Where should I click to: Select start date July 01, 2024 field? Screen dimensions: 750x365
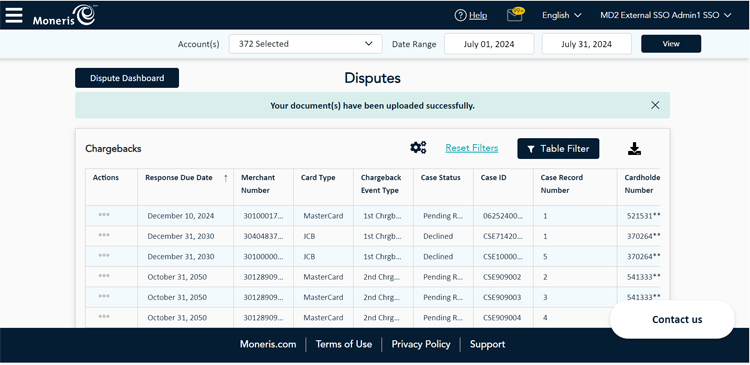489,44
